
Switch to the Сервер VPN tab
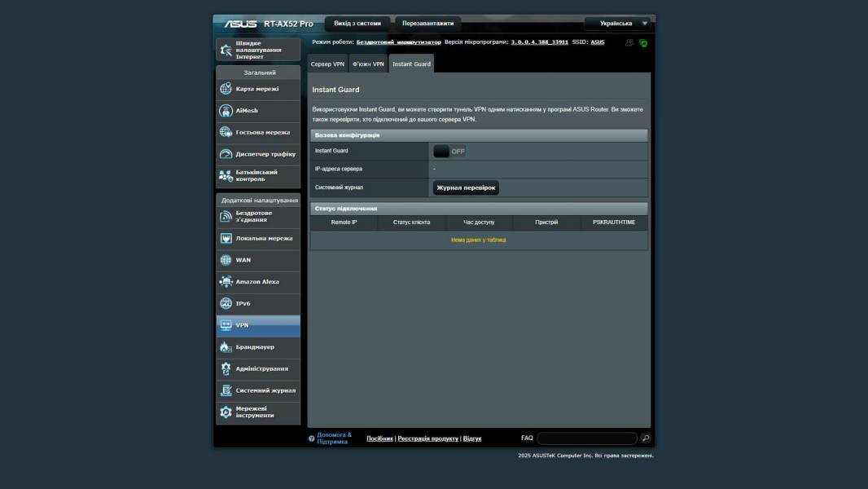[x=327, y=64]
